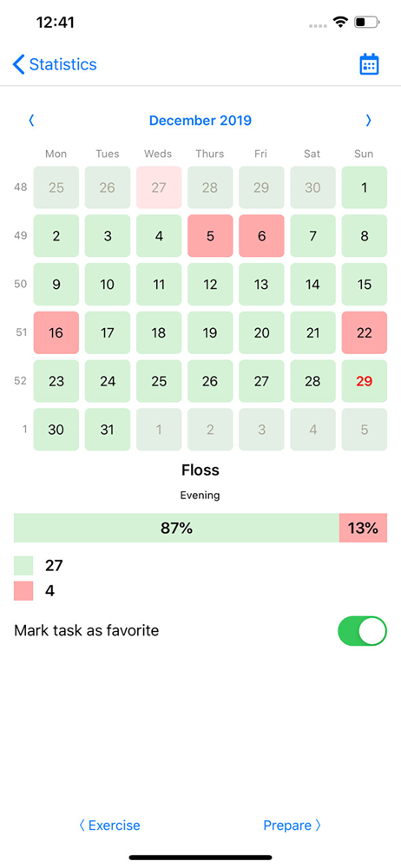The width and height of the screenshot is (401, 868).
Task: Go to previous month arrow
Action: pyautogui.click(x=31, y=120)
